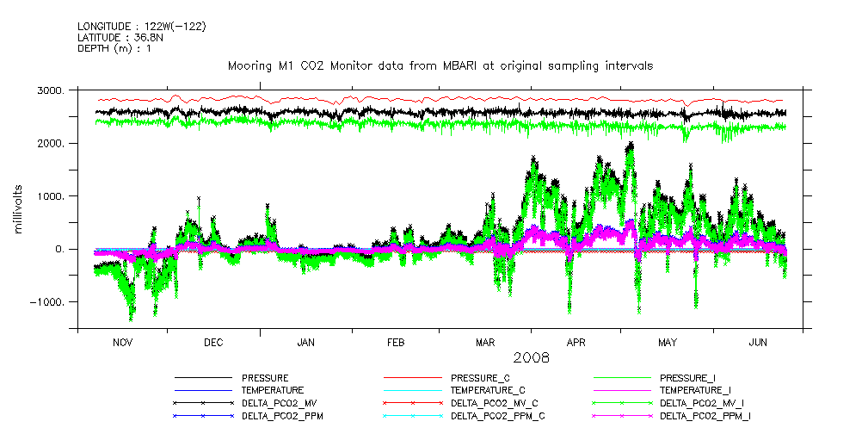Select the 2008 year label below the axis
This screenshot has width=868, height=434.
pos(532,356)
